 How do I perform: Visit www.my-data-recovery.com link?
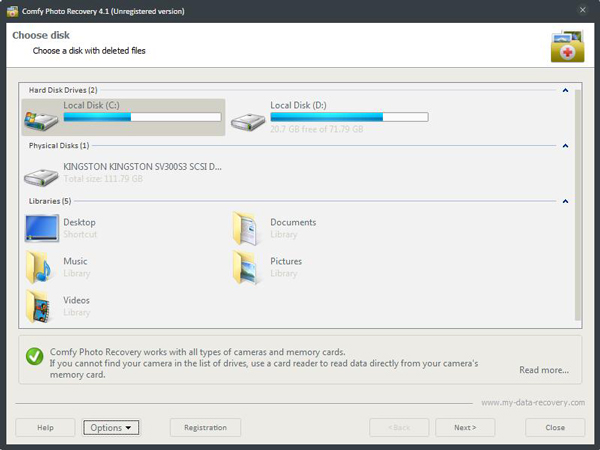point(533,403)
